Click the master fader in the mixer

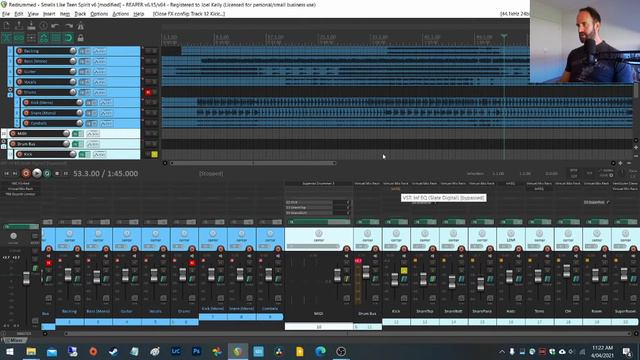point(26,279)
